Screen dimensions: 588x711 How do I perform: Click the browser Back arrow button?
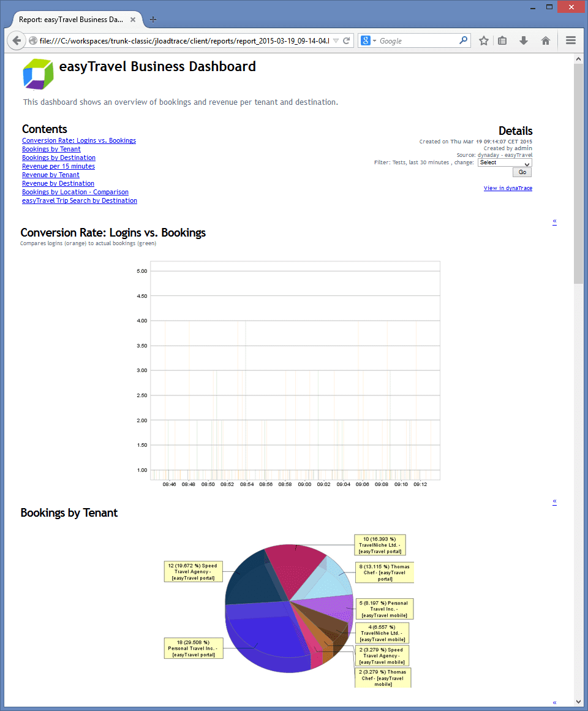click(x=17, y=41)
